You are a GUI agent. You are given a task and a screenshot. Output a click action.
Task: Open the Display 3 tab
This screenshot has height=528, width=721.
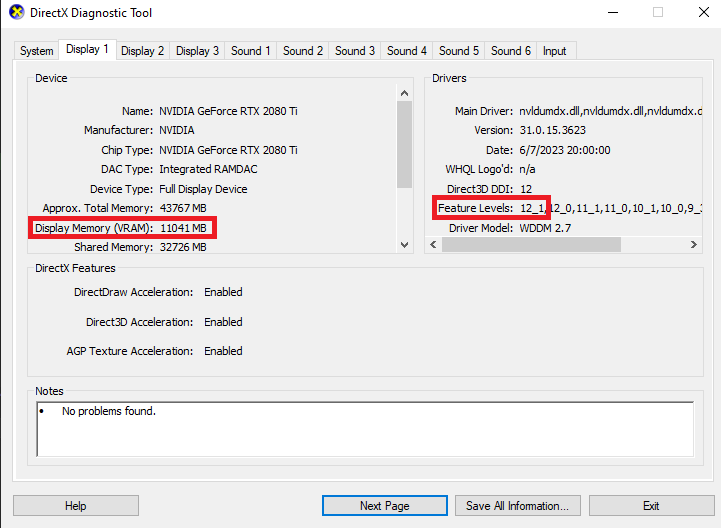point(197,51)
